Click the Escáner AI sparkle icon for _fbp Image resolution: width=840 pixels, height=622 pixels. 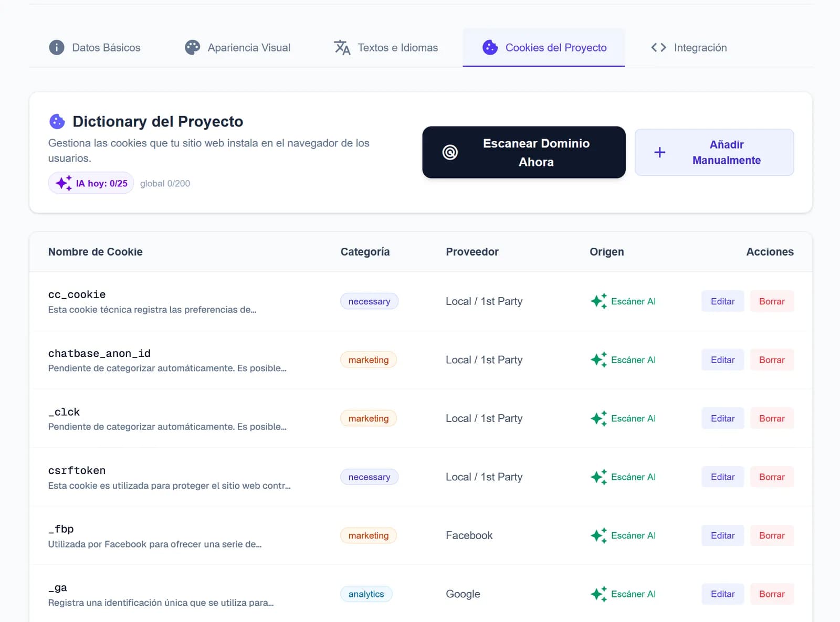click(598, 535)
